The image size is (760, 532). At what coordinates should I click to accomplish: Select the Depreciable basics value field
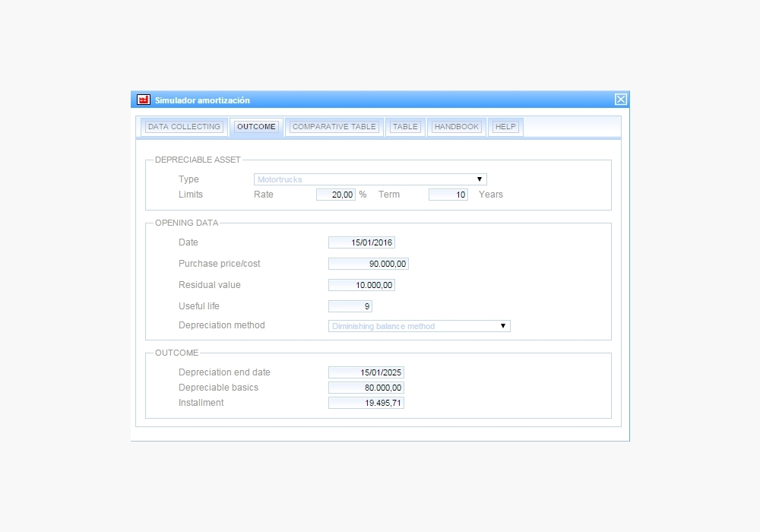366,388
